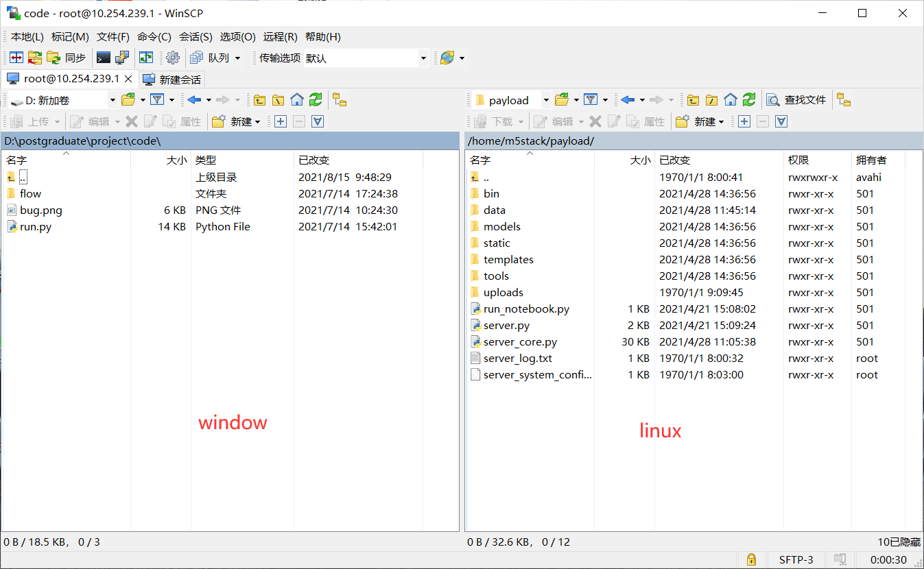924x569 pixels.
Task: Click the remote select files plus icon
Action: point(744,121)
